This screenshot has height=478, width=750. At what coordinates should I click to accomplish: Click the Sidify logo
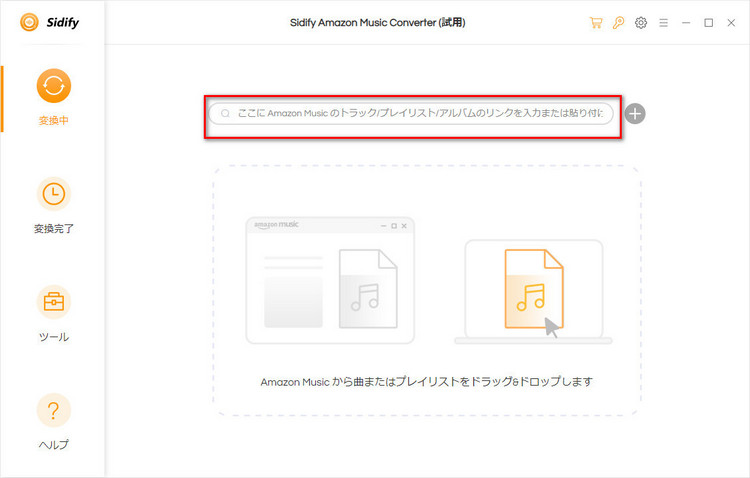49,22
